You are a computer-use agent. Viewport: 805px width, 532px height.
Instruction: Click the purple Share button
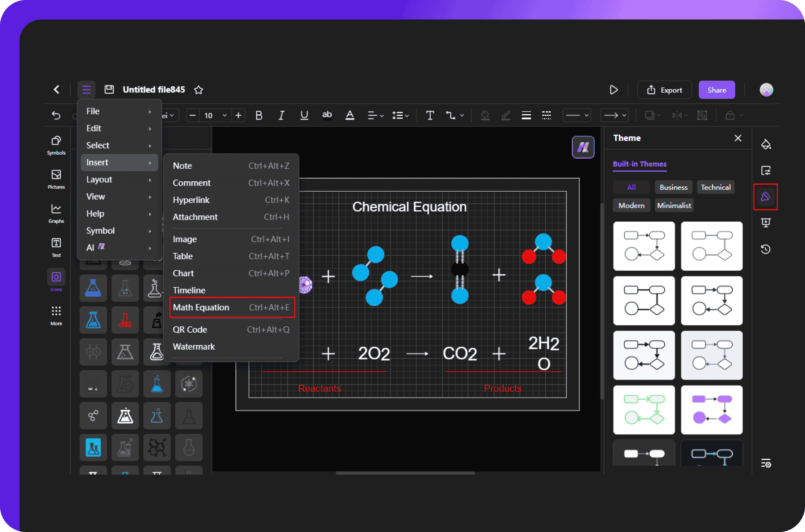click(717, 90)
